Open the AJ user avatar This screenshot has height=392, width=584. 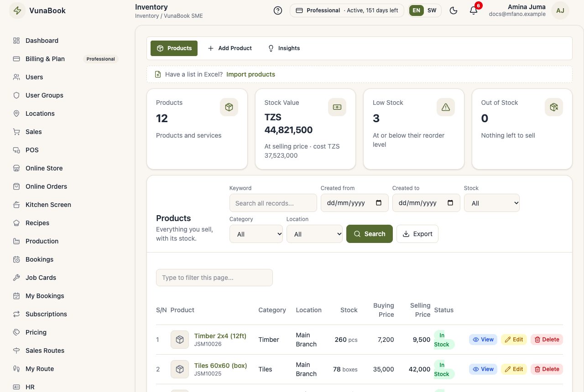(x=560, y=10)
